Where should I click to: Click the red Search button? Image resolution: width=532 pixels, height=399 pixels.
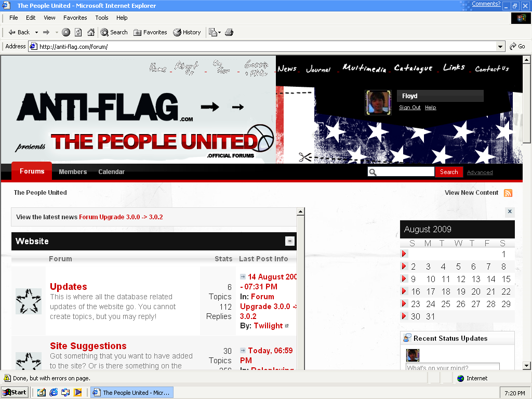[448, 172]
